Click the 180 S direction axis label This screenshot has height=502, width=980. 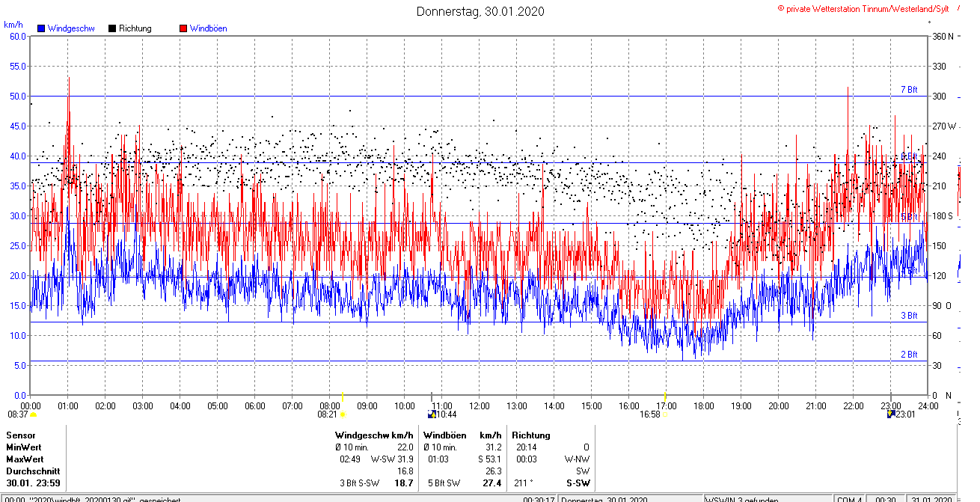[x=944, y=215]
